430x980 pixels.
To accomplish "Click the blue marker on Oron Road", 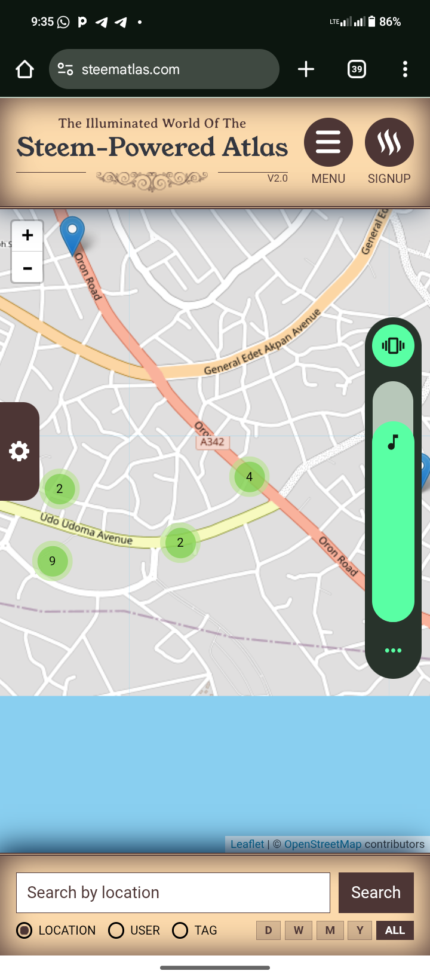I will point(72,236).
